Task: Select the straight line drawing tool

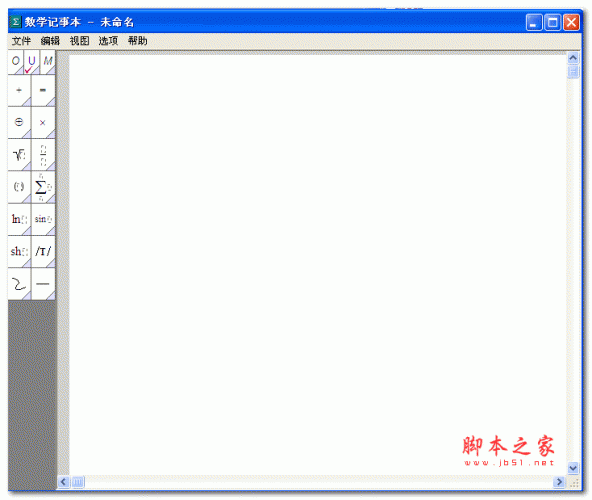Action: point(43,284)
